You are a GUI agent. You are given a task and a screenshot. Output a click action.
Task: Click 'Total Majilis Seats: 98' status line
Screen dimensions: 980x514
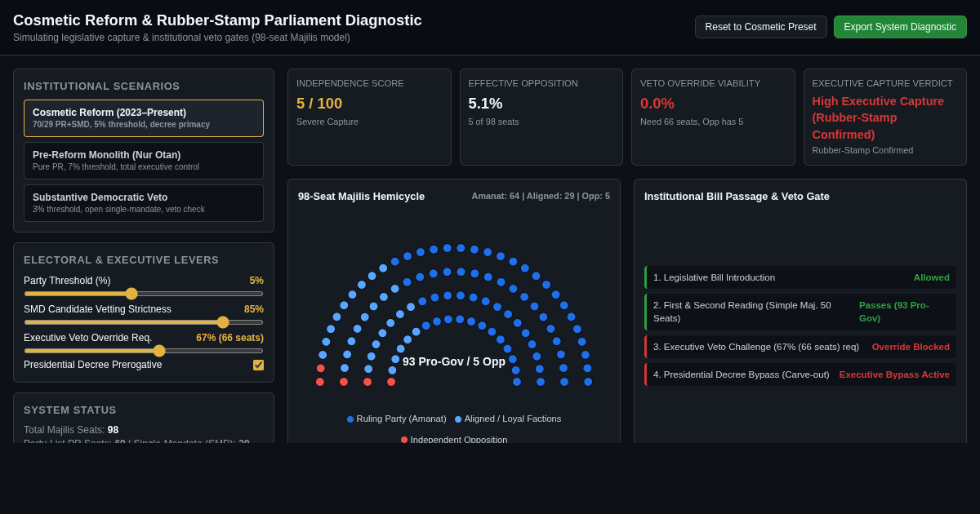(x=71, y=430)
